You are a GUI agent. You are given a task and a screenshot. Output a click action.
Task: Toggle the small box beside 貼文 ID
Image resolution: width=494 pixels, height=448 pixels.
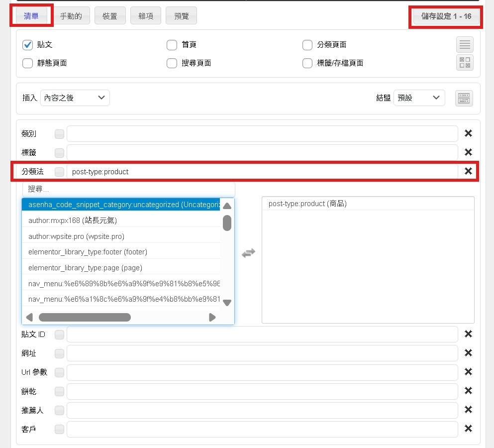59,335
